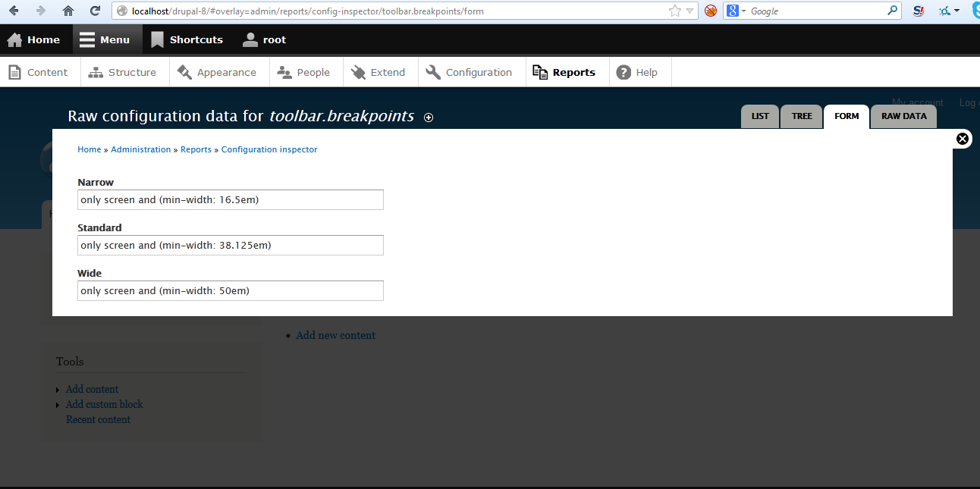Close the overlay with the X button
Screen dimensions: 980x489
963,139
